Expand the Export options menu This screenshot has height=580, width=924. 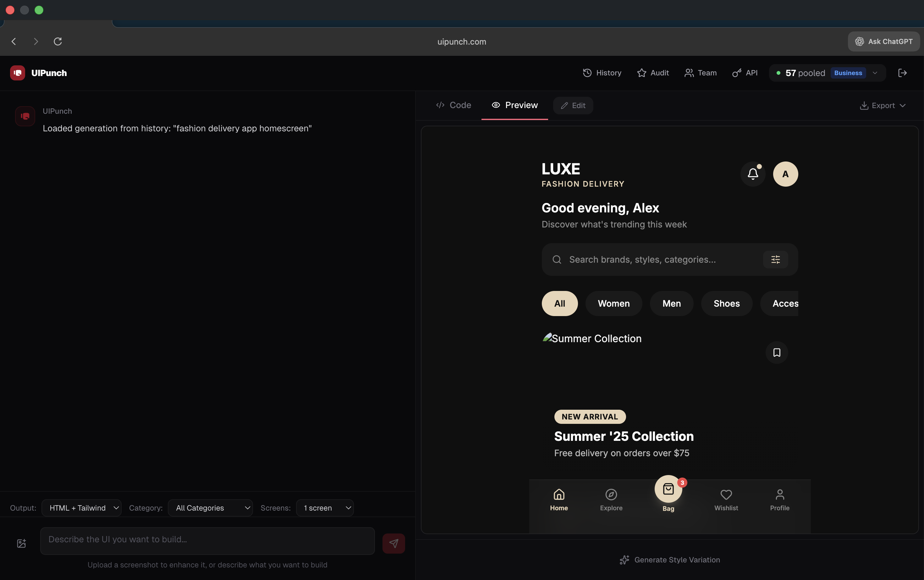tap(883, 106)
